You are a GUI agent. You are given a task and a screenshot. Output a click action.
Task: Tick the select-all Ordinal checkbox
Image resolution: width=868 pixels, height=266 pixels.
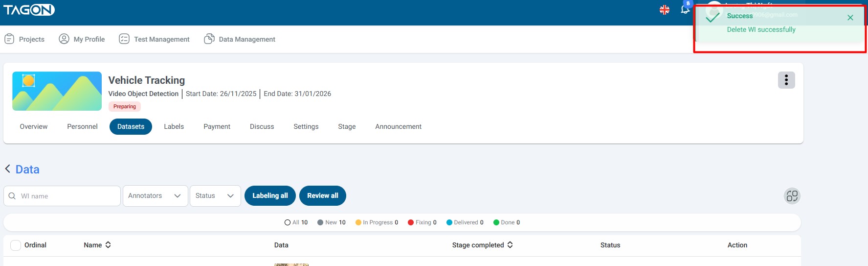[x=16, y=245]
